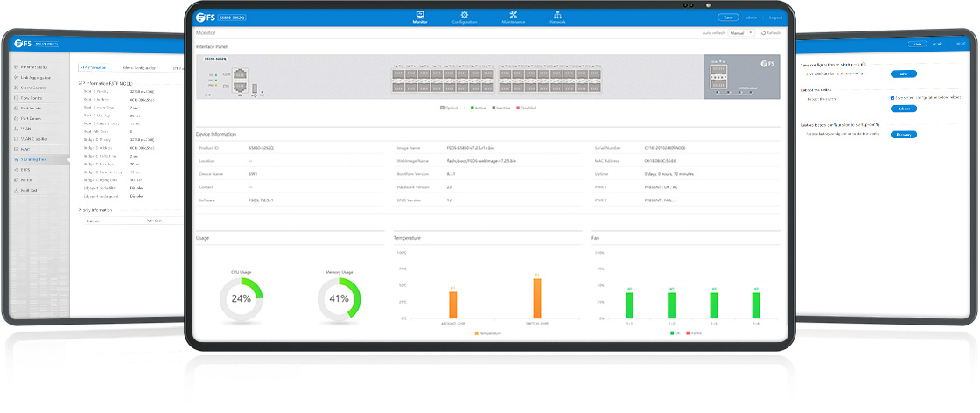This screenshot has width=980, height=413.
Task: Select Spanning Tree in left sidebar
Action: pyautogui.click(x=31, y=160)
